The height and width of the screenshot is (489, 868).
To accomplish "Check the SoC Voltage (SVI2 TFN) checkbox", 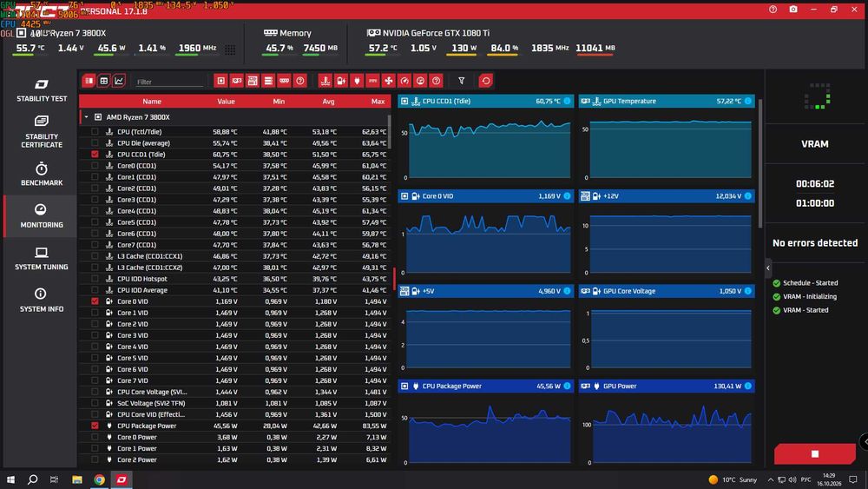I will (x=95, y=403).
